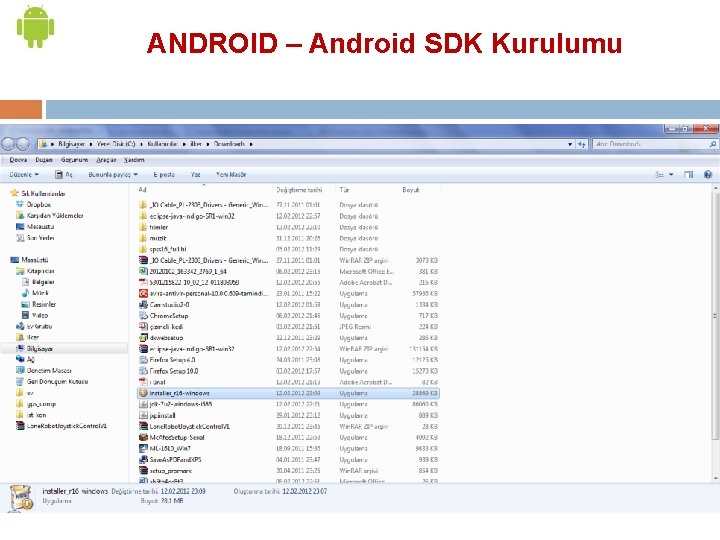
Task: Select Sık Kullanılanlar in navigation pane
Action: (43, 193)
